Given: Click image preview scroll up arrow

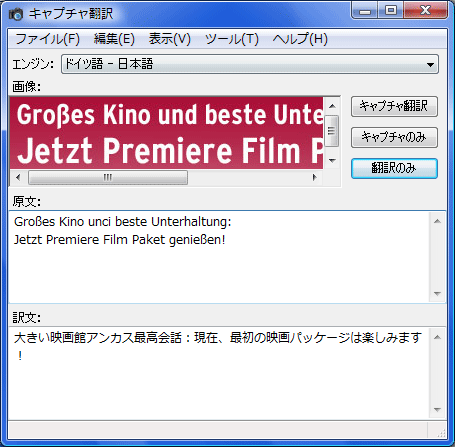Looking at the screenshot, I should tap(332, 106).
